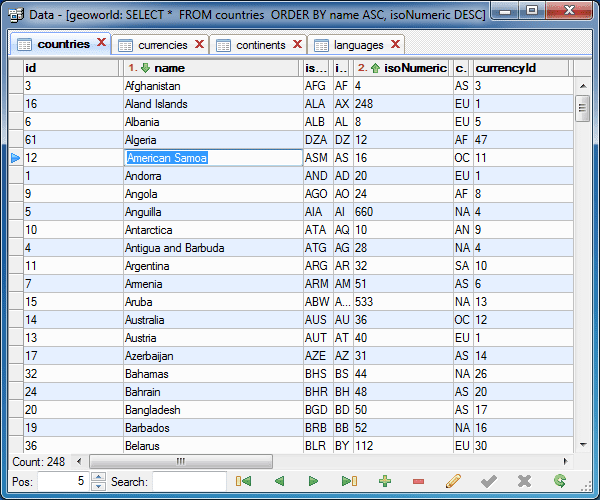Click horizontal scrollbar left arrow
This screenshot has height=500, width=600.
coord(79,461)
